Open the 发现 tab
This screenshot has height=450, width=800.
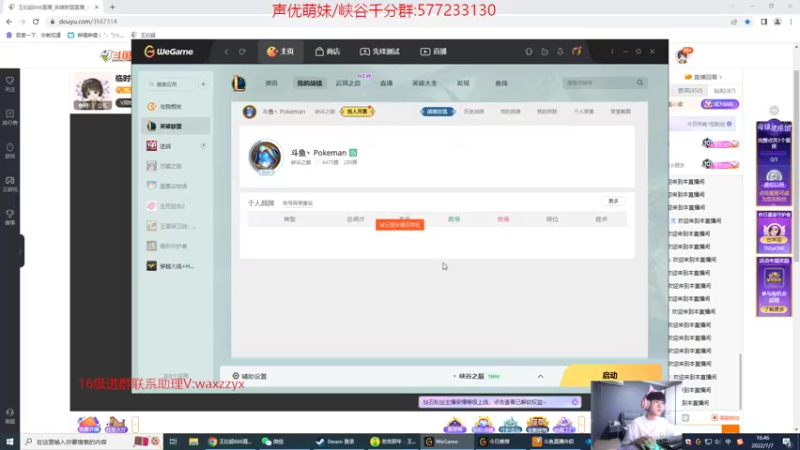click(x=463, y=83)
